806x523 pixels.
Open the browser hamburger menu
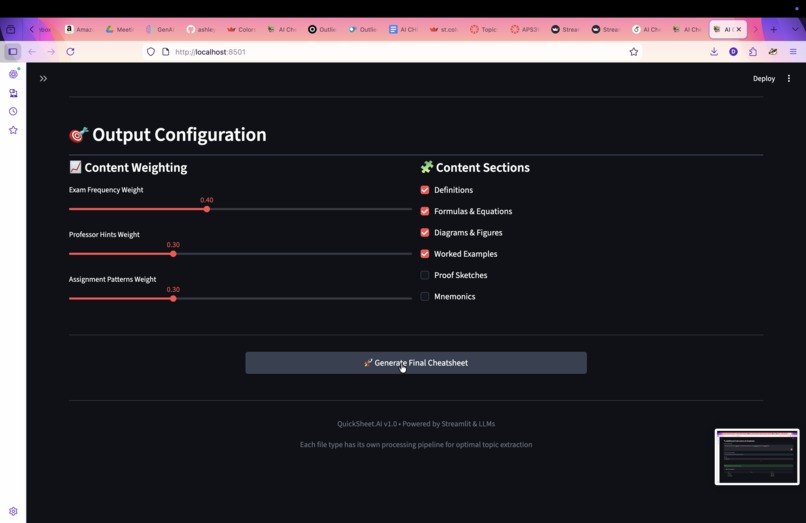tap(793, 51)
